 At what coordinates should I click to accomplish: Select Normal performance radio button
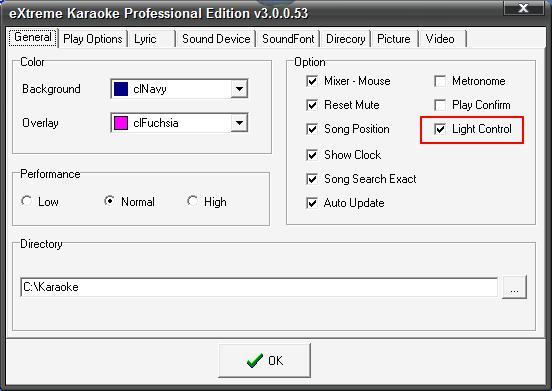pyautogui.click(x=109, y=201)
